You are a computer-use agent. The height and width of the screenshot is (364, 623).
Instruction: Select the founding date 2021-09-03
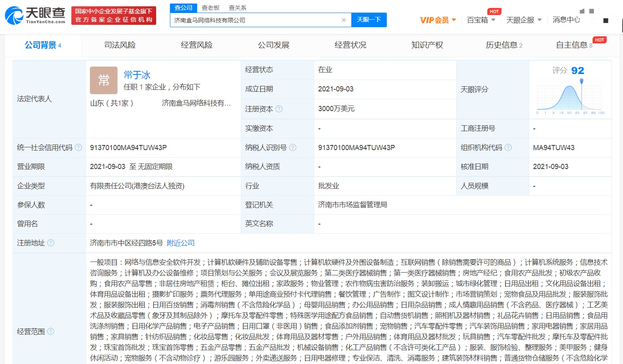[336, 89]
